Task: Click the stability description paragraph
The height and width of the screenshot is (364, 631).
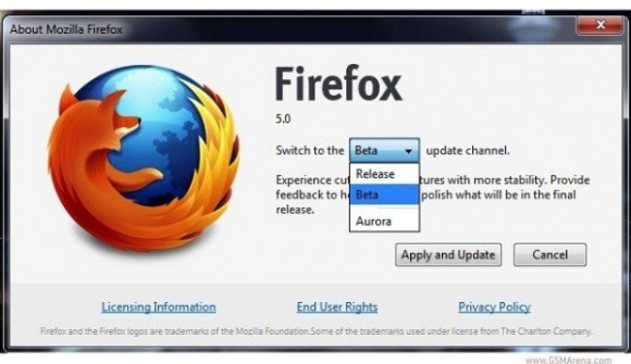Action: point(433,195)
